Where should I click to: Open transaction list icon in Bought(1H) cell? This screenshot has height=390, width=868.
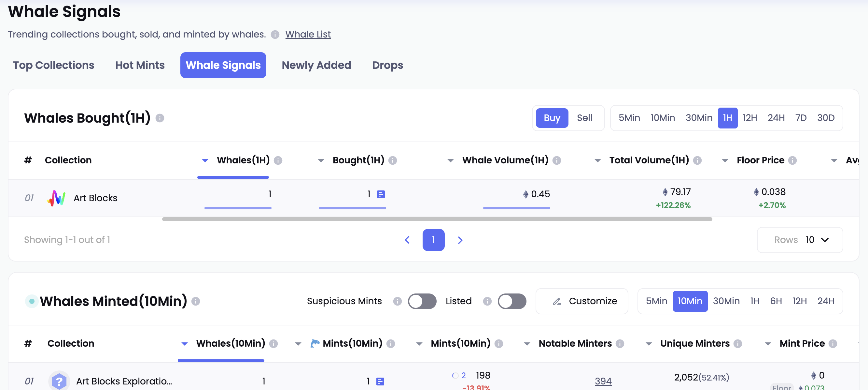381,194
